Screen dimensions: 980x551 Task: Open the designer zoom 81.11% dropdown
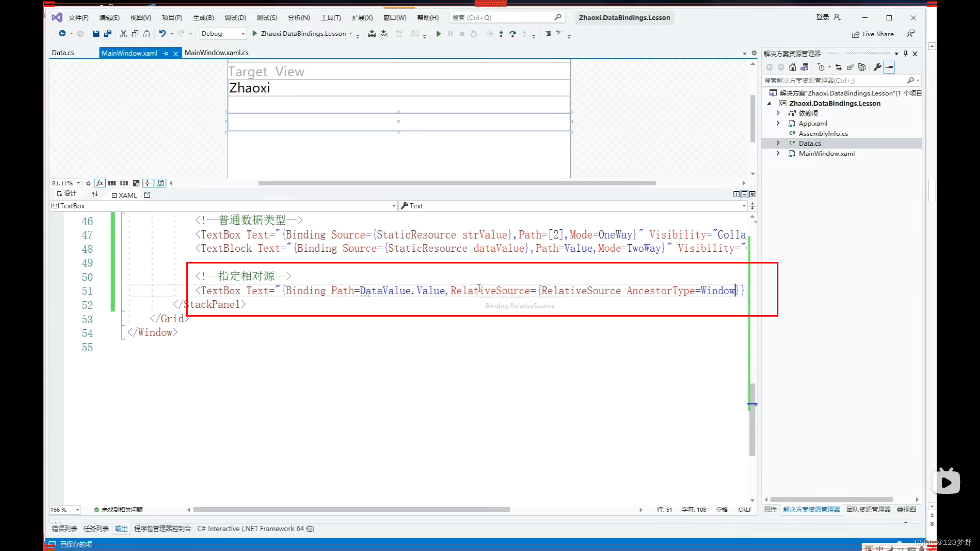[x=66, y=183]
